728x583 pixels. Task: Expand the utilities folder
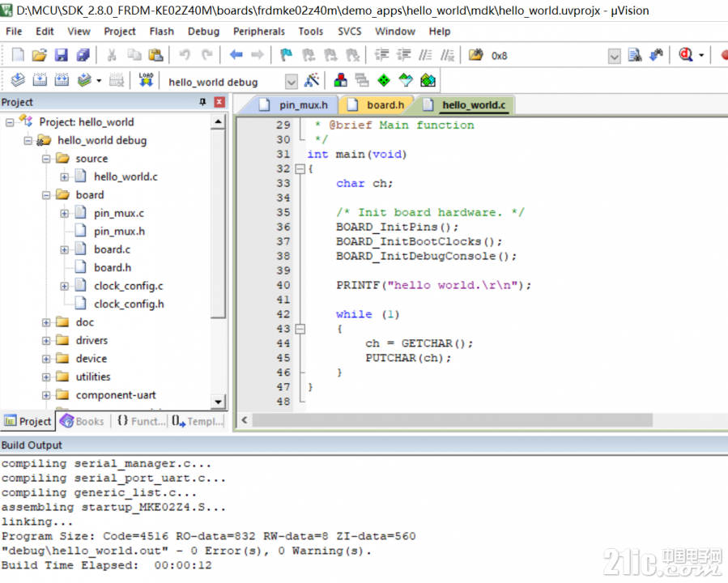coord(46,377)
